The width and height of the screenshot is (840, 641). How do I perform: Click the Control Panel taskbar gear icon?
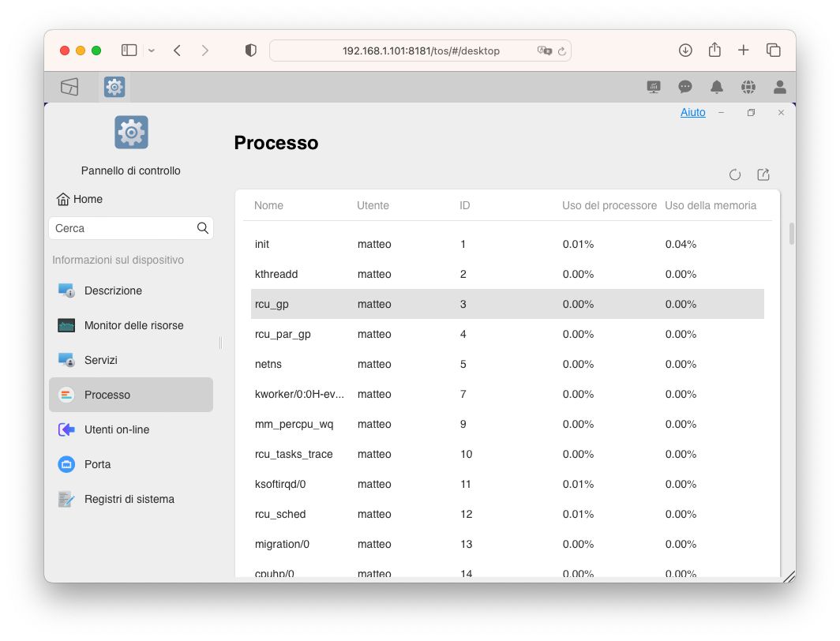[x=114, y=87]
